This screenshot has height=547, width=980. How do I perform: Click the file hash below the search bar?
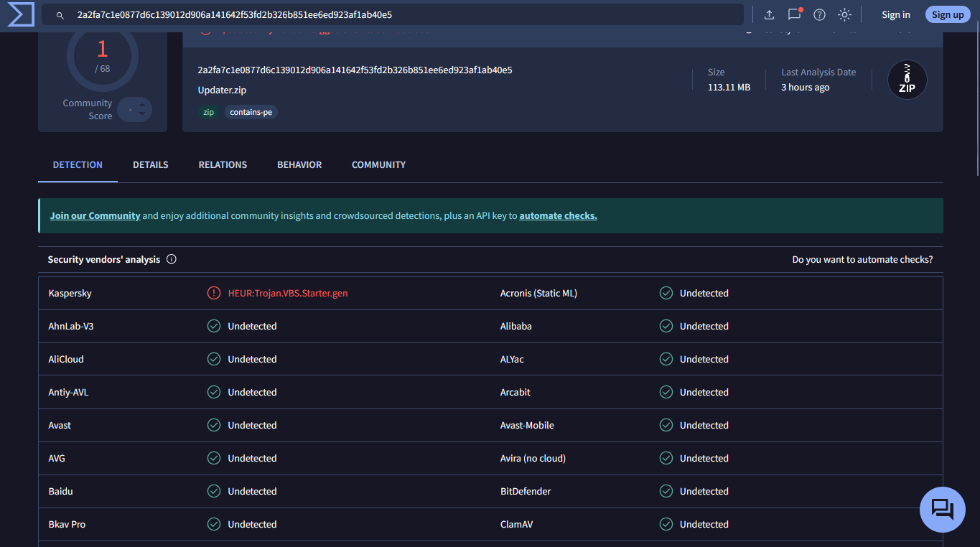[355, 70]
